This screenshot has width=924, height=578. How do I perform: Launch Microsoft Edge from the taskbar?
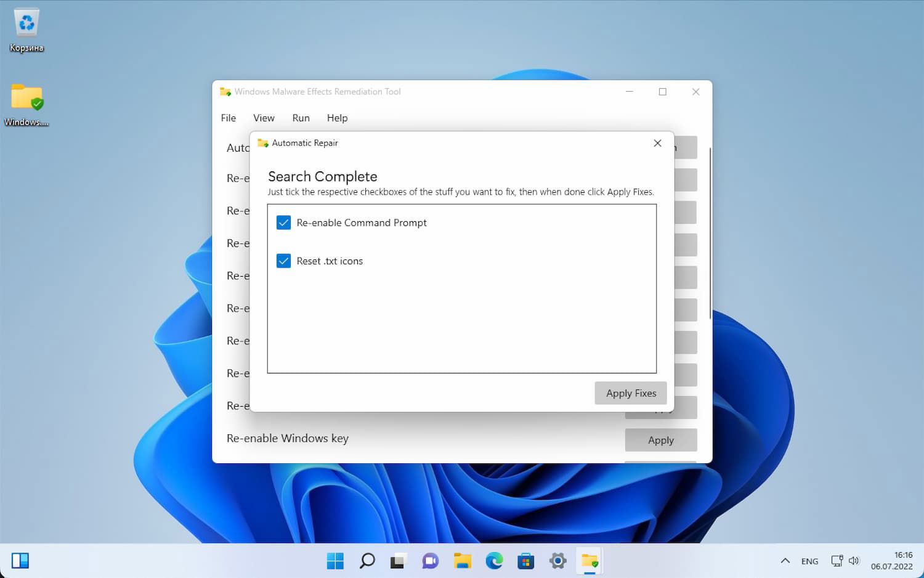494,561
